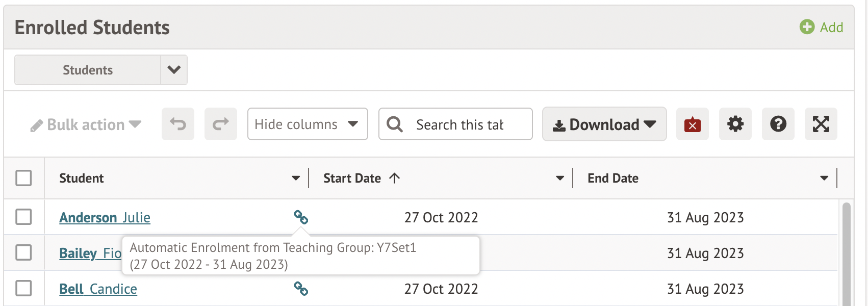Image resolution: width=868 pixels, height=306 pixels.
Task: Click link icon beside Bell Candice
Action: 301,289
